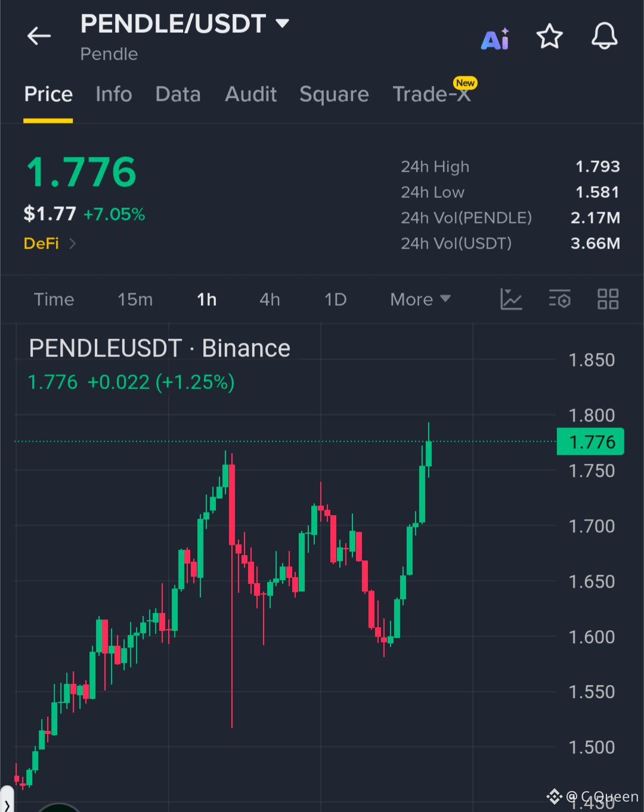The width and height of the screenshot is (644, 812).
Task: Switch to the Info tab
Action: pos(114,94)
